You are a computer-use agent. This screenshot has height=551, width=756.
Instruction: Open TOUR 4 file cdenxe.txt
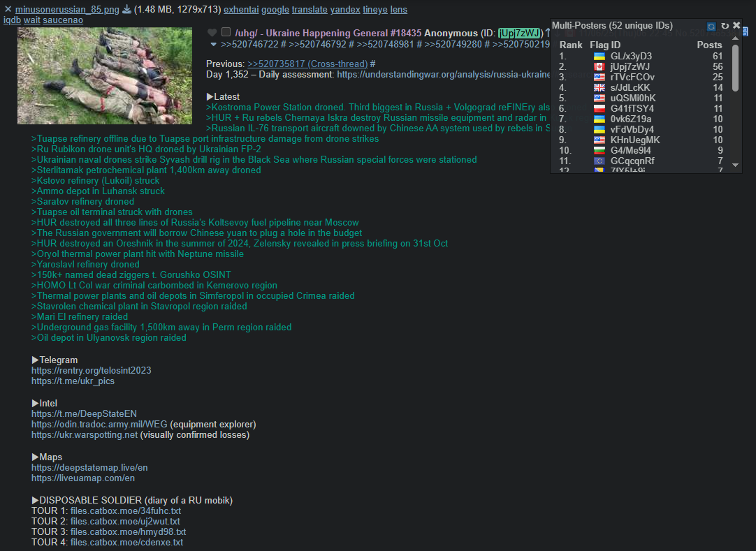tap(126, 543)
